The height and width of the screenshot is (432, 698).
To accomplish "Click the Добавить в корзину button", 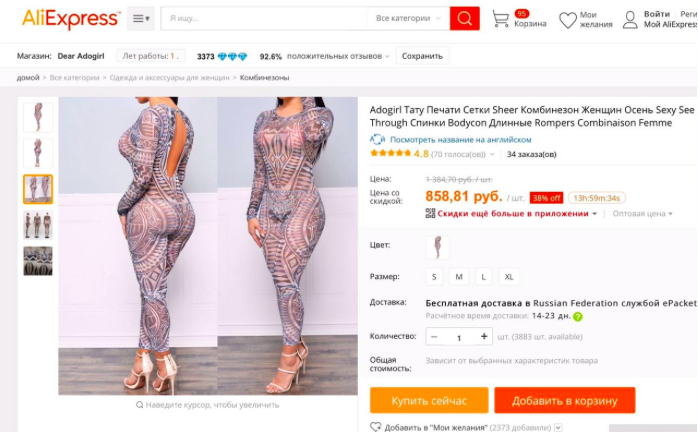I will click(x=564, y=400).
